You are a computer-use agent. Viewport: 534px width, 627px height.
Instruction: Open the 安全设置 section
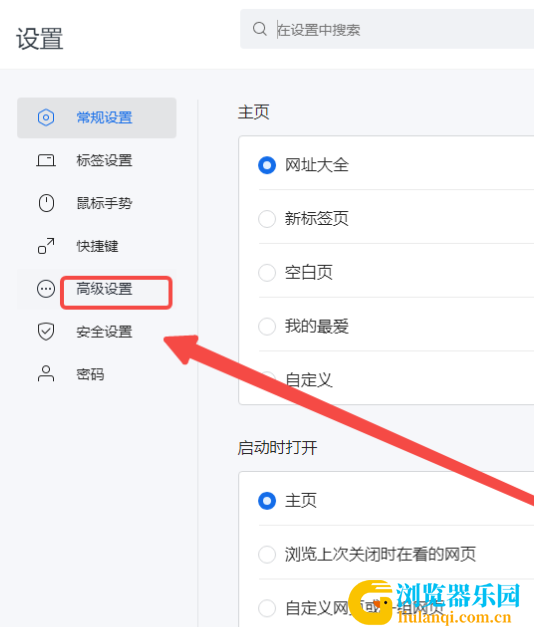point(104,331)
